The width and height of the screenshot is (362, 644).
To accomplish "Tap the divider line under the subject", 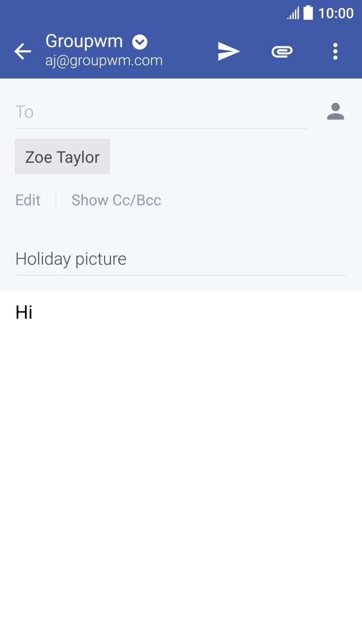I will pyautogui.click(x=181, y=275).
